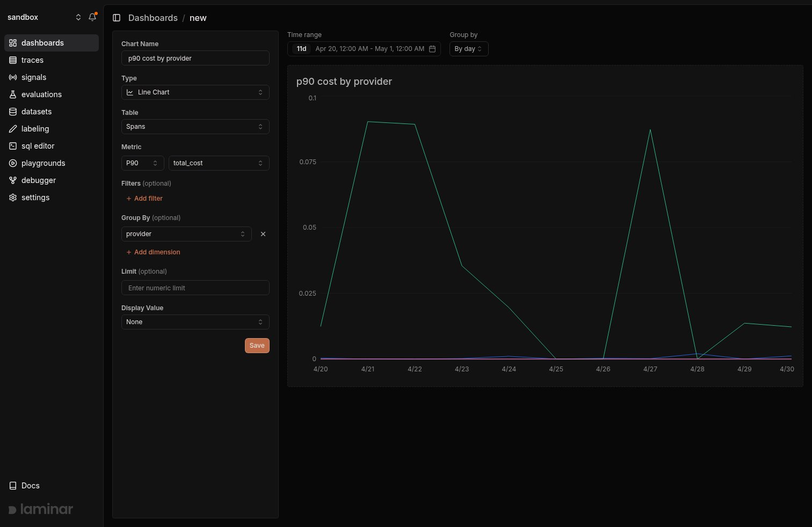Go to evaluations in the sidebar
This screenshot has width=812, height=527.
52,94
